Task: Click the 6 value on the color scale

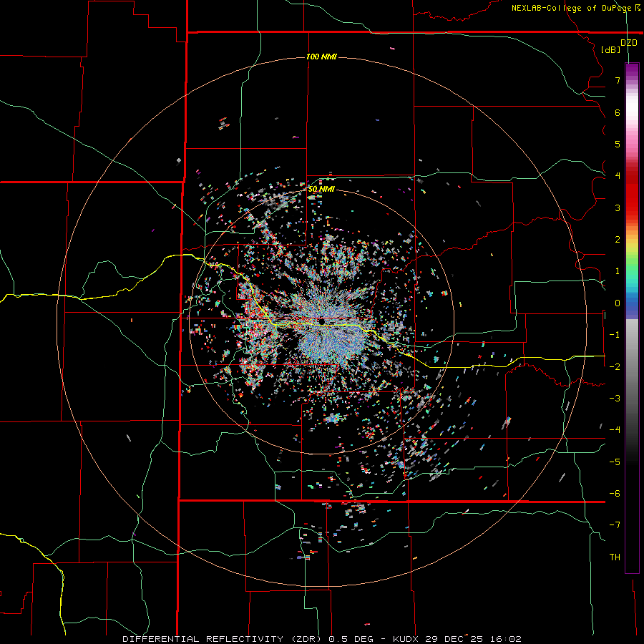Action: [x=618, y=112]
